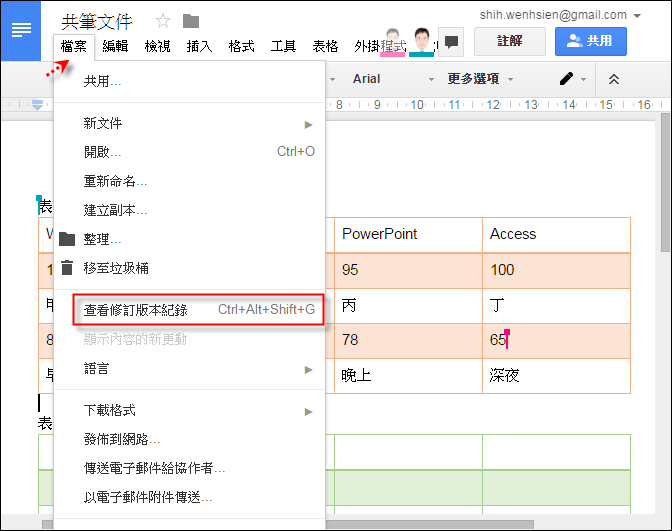Click the folder icon next to 整理
The image size is (672, 531).
(67, 239)
